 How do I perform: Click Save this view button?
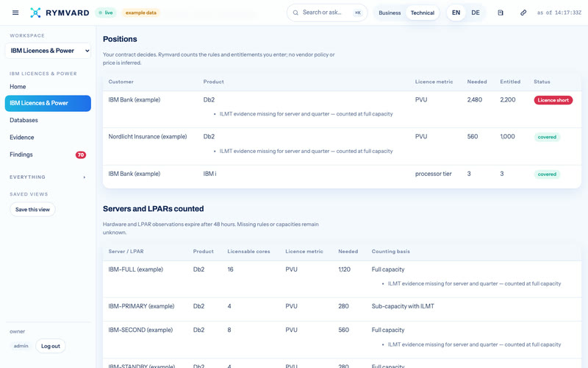pyautogui.click(x=32, y=210)
